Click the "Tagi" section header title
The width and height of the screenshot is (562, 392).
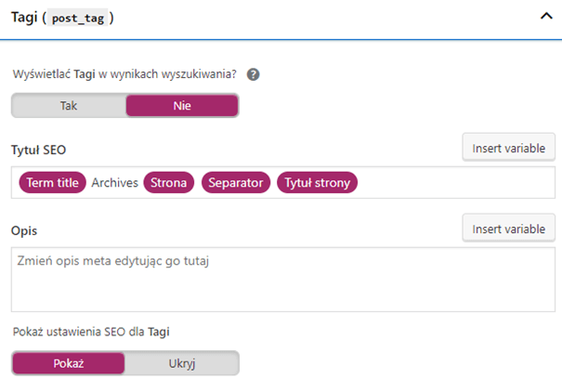pyautogui.click(x=24, y=19)
